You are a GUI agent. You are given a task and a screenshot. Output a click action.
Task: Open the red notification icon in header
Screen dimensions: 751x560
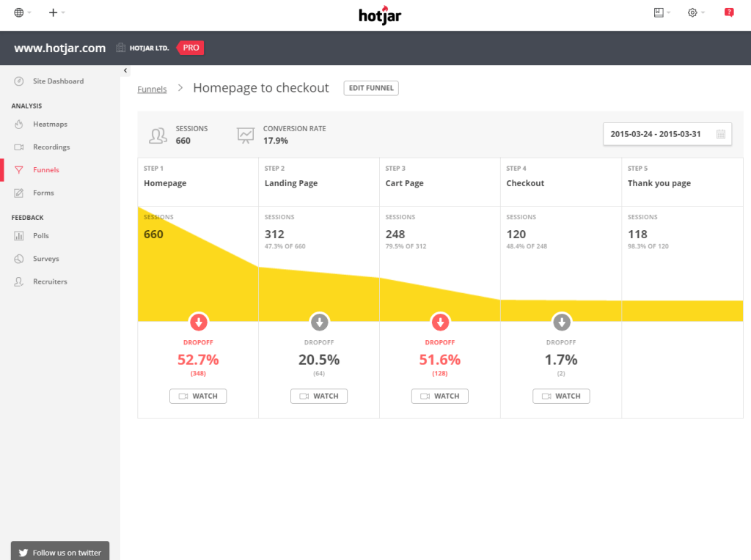[728, 12]
